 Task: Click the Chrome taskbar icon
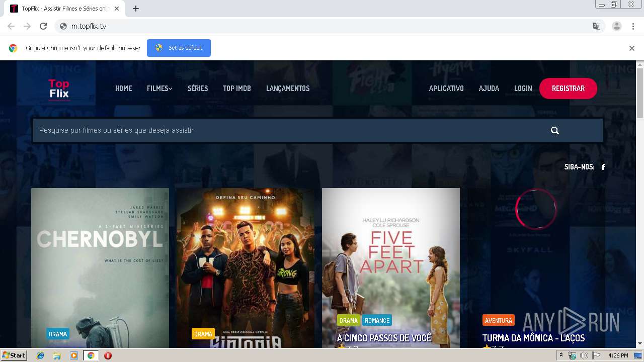point(91,355)
